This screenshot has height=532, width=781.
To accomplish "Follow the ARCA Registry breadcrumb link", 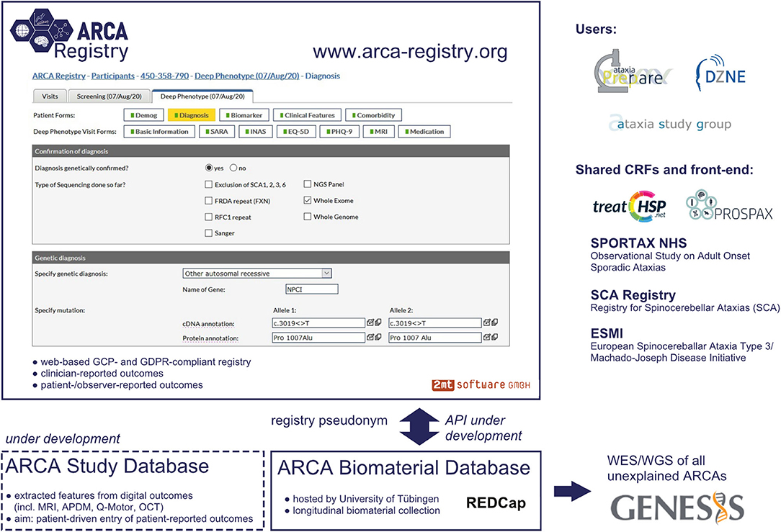I will click(x=59, y=76).
